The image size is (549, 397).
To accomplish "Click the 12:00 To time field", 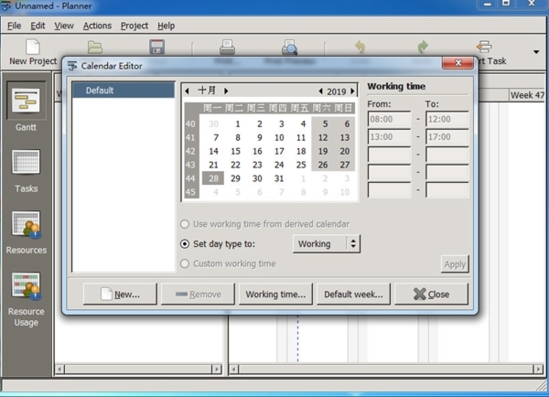I will pyautogui.click(x=447, y=119).
